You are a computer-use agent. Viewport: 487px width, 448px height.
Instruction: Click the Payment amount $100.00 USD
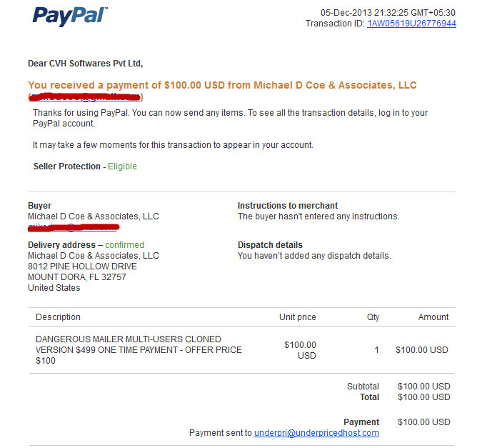click(423, 422)
